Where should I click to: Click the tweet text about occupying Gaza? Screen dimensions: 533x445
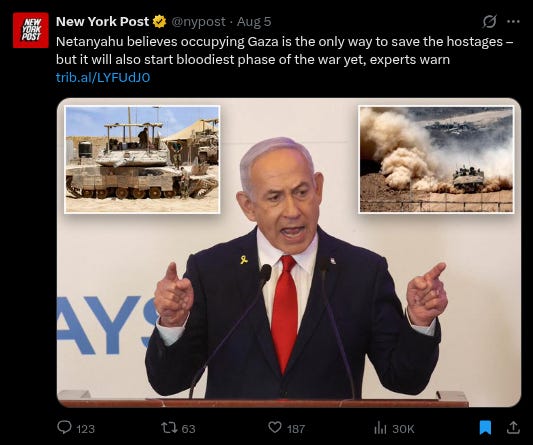tap(285, 50)
